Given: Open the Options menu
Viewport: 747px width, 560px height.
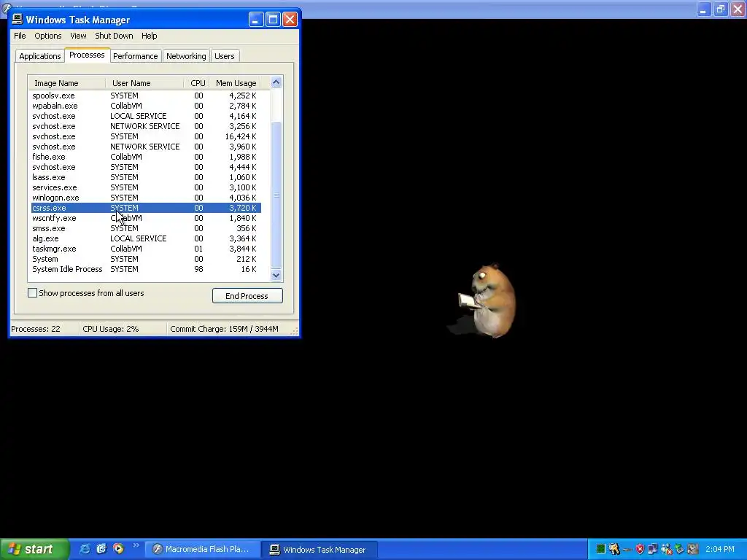Looking at the screenshot, I should (47, 36).
